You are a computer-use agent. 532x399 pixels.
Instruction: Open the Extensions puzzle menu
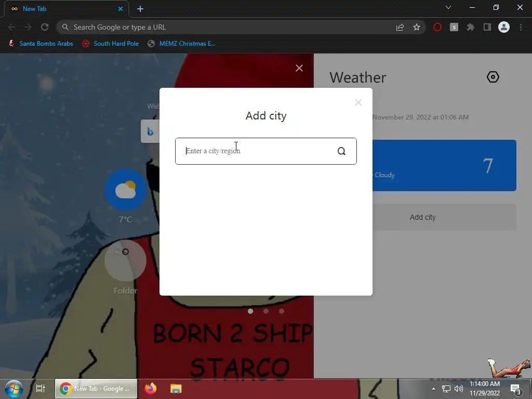tap(471, 27)
